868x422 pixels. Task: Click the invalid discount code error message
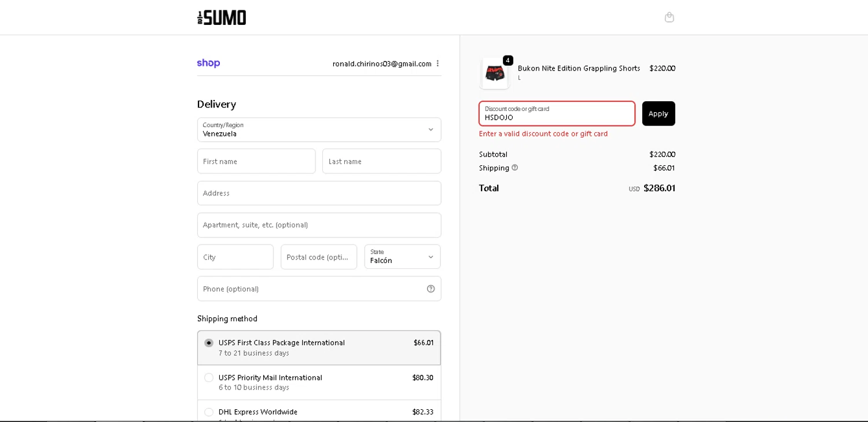click(543, 134)
